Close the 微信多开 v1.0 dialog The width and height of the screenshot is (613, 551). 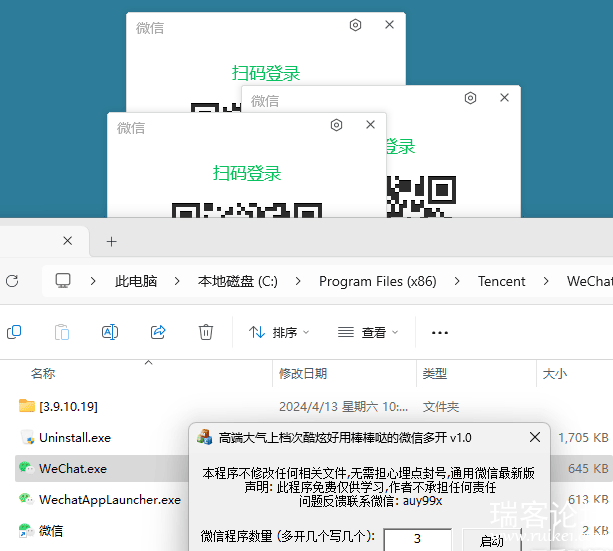[535, 437]
